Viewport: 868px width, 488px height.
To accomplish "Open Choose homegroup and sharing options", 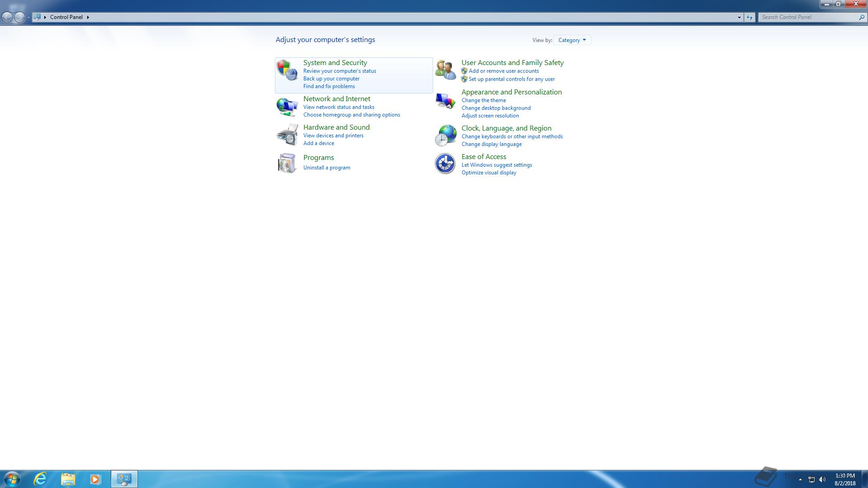I will [x=352, y=115].
